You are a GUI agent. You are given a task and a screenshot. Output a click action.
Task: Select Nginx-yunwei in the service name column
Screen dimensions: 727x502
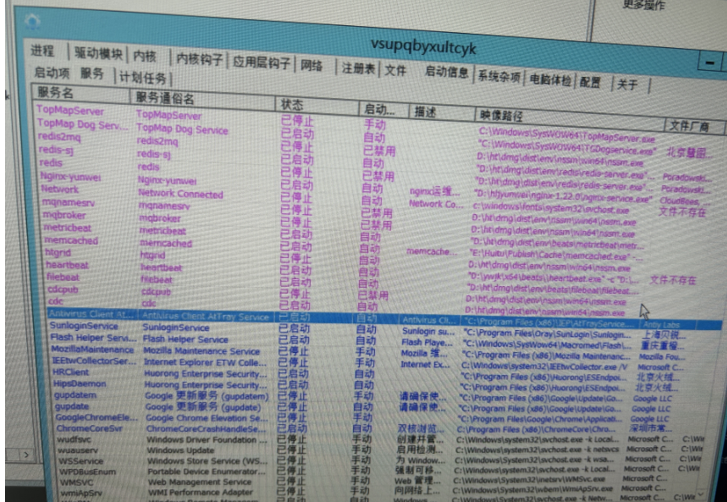(x=70, y=177)
